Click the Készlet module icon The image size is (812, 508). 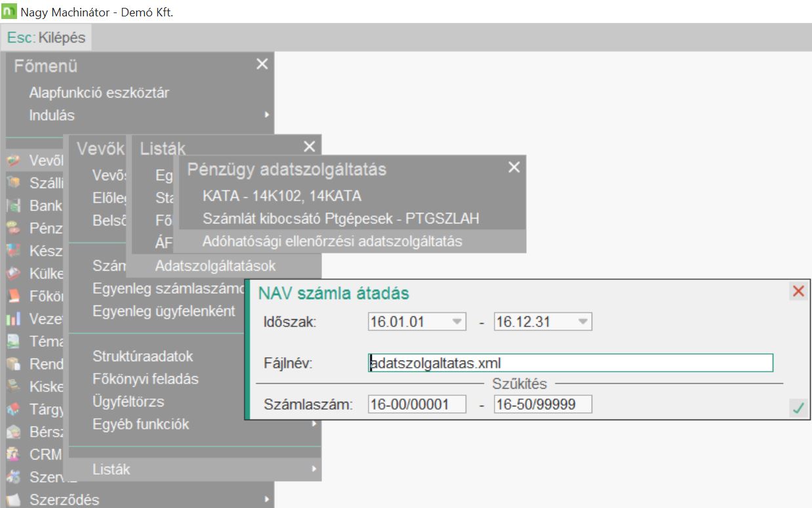(13, 251)
